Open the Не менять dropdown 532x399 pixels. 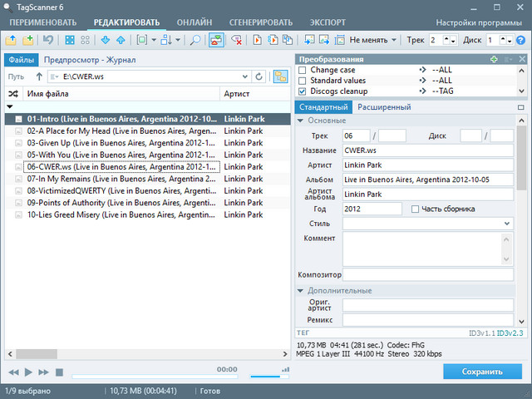[x=372, y=40]
